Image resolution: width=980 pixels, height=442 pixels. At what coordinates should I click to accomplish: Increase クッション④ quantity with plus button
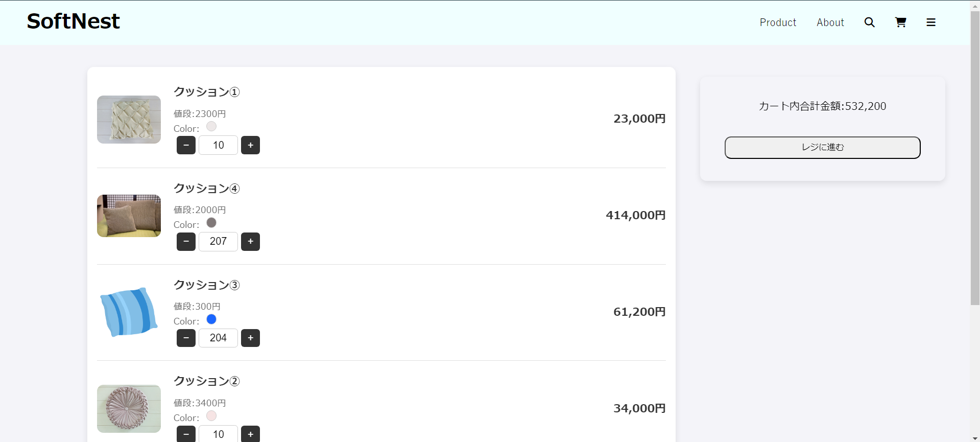coord(250,241)
